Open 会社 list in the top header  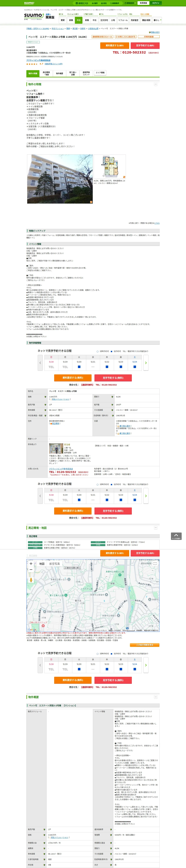[x=104, y=3]
